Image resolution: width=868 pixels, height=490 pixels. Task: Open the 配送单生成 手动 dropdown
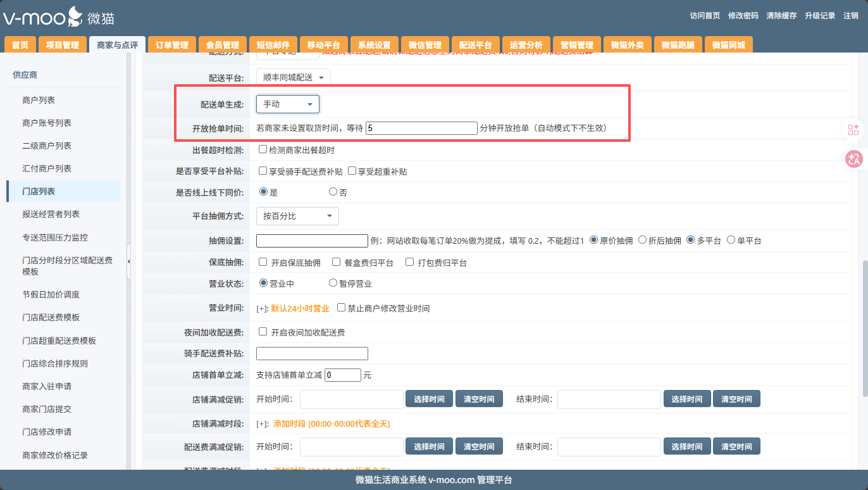288,104
